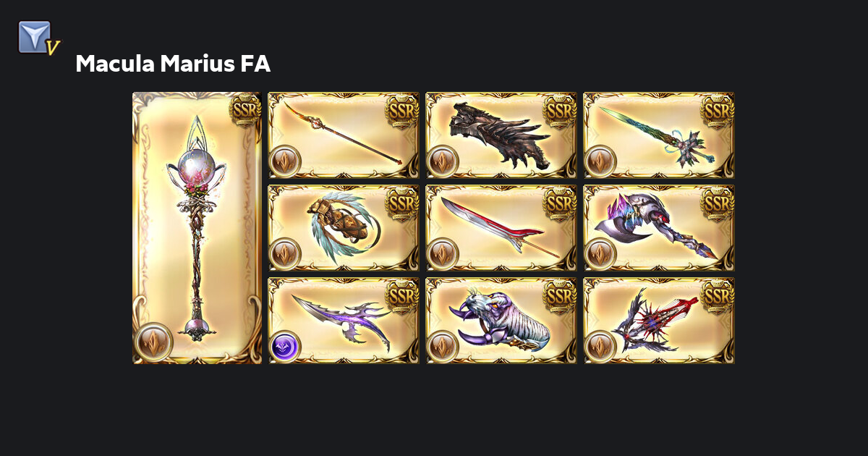Click the spear weapon thumbnail

[x=344, y=135]
